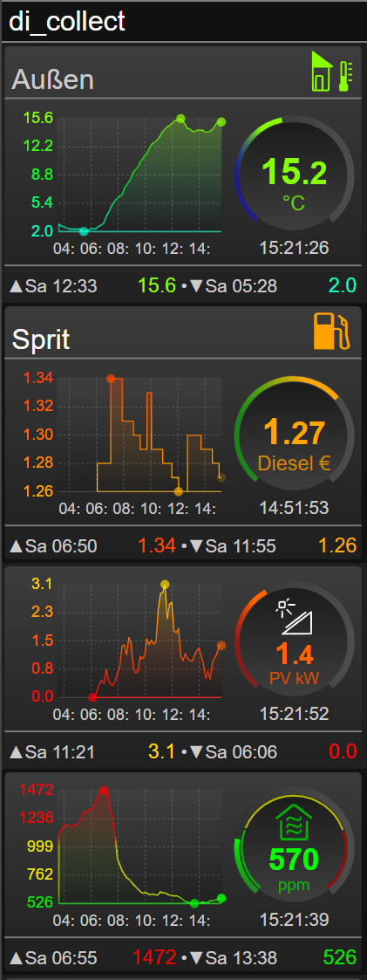Select the Sprit section title

click(41, 339)
